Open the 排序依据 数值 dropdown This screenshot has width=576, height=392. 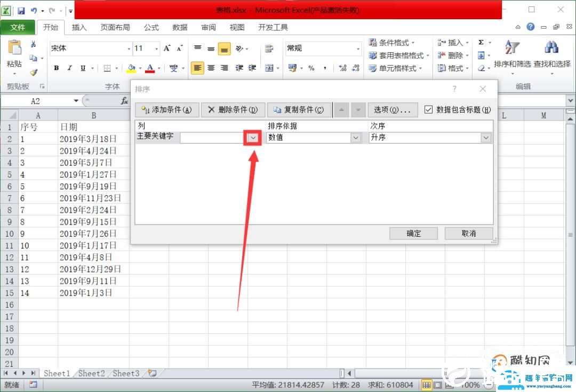pyautogui.click(x=355, y=138)
